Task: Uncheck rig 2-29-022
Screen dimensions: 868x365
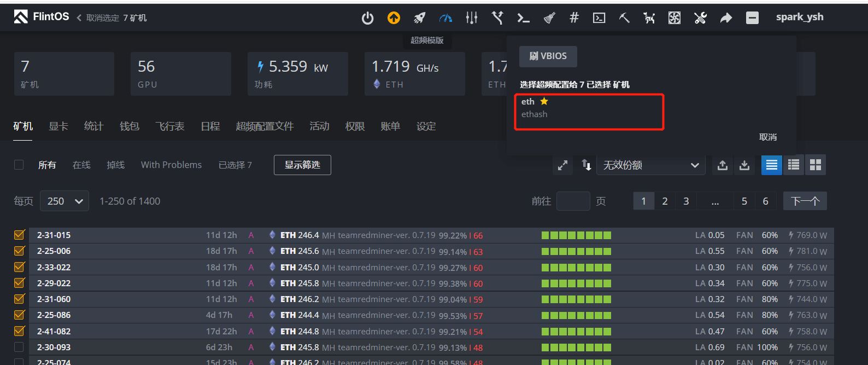Action: [19, 283]
